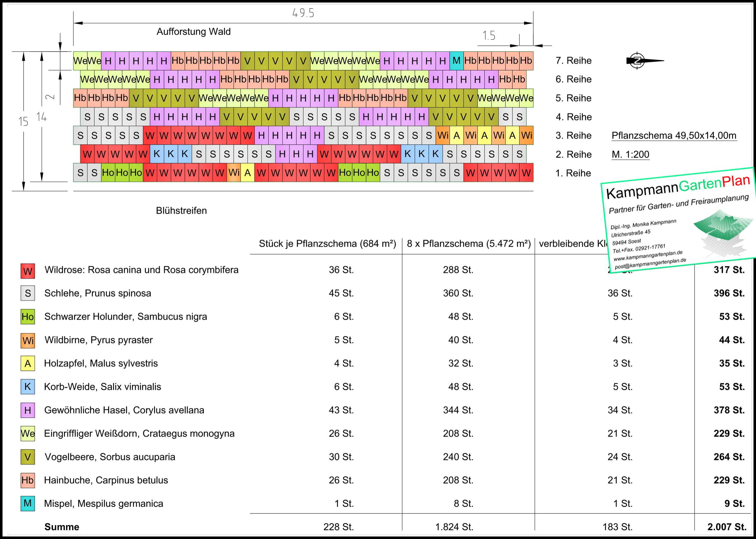Click the '8 x Pflanzschema (5.472 m²)' column header
This screenshot has width=756, height=539.
pyautogui.click(x=469, y=244)
